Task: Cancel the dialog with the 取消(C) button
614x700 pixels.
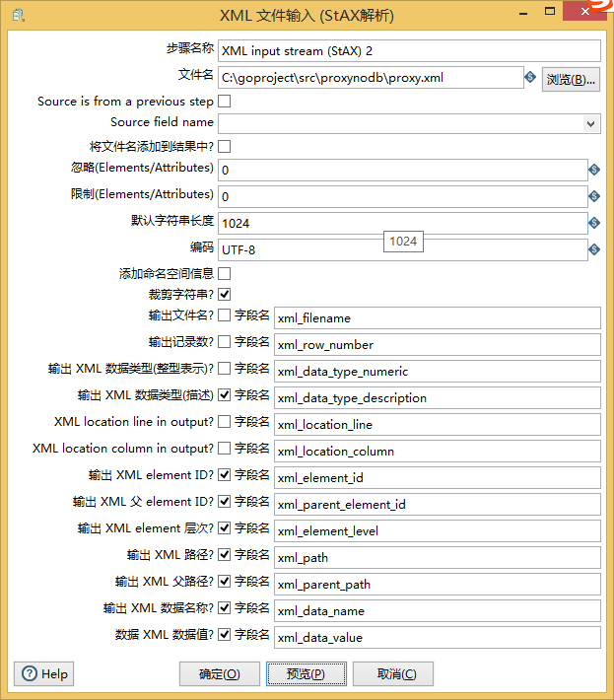Action: pos(393,673)
